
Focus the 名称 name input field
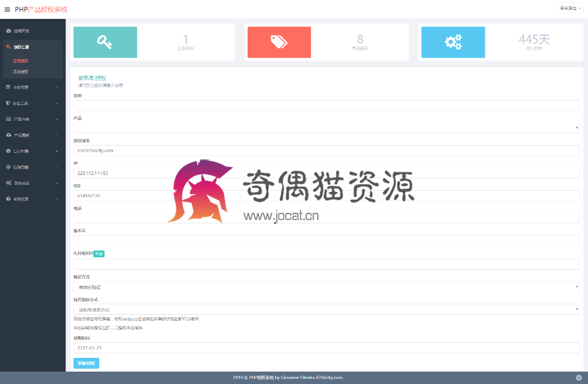coord(327,105)
